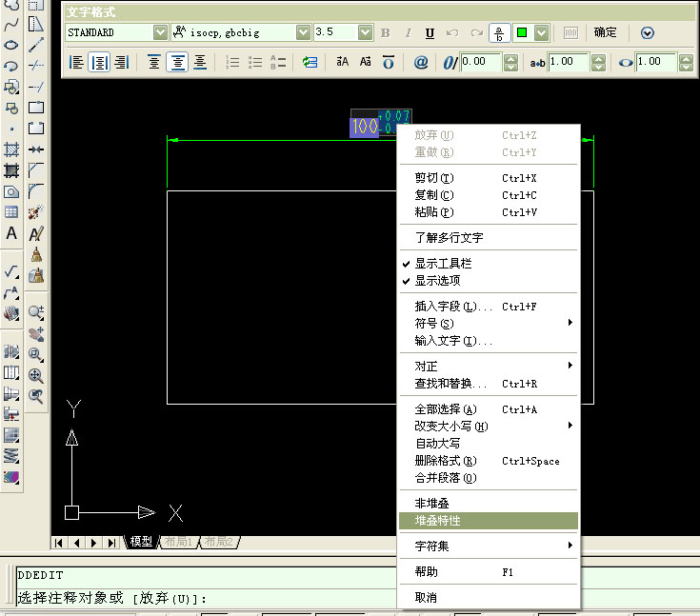The image size is (700, 616).
Task: Open 帮助 F1 menu entry
Action: tap(489, 572)
